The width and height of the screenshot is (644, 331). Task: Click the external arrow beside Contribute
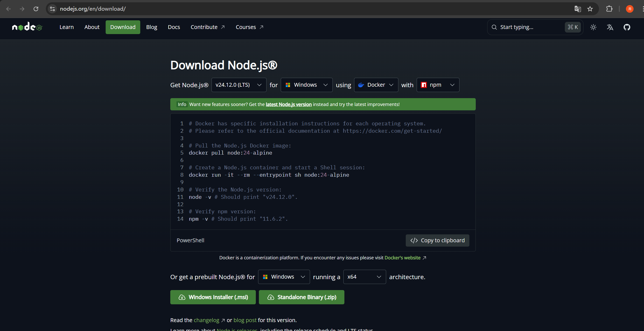[x=223, y=27]
